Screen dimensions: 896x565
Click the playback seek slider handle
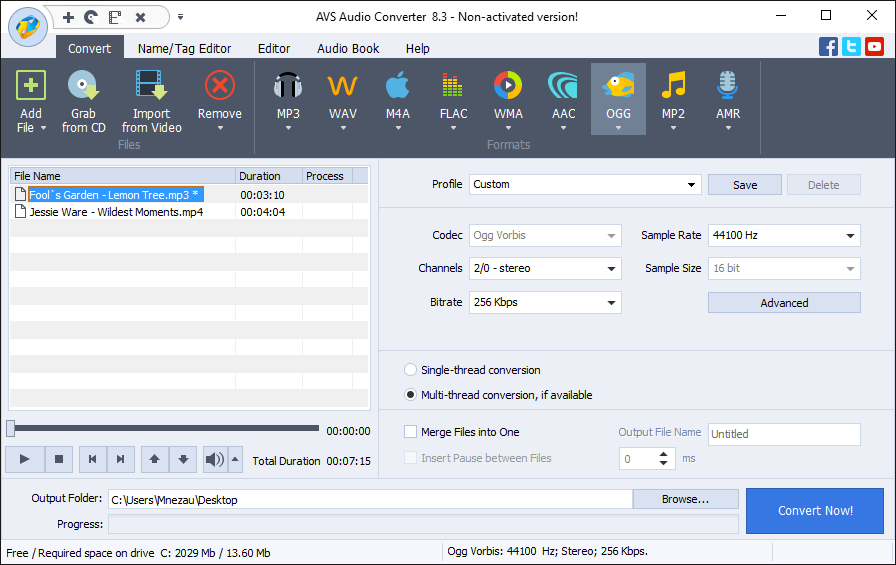tap(10, 428)
